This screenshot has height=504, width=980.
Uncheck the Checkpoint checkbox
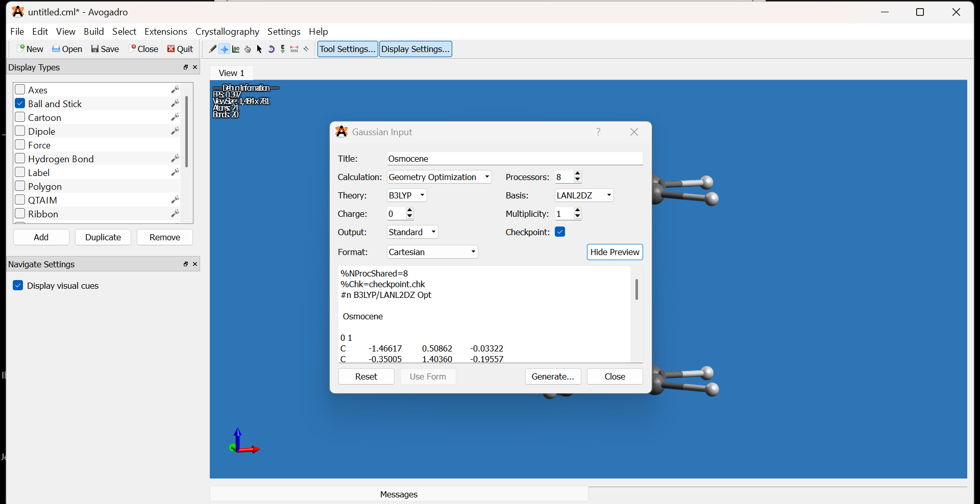[x=560, y=232]
